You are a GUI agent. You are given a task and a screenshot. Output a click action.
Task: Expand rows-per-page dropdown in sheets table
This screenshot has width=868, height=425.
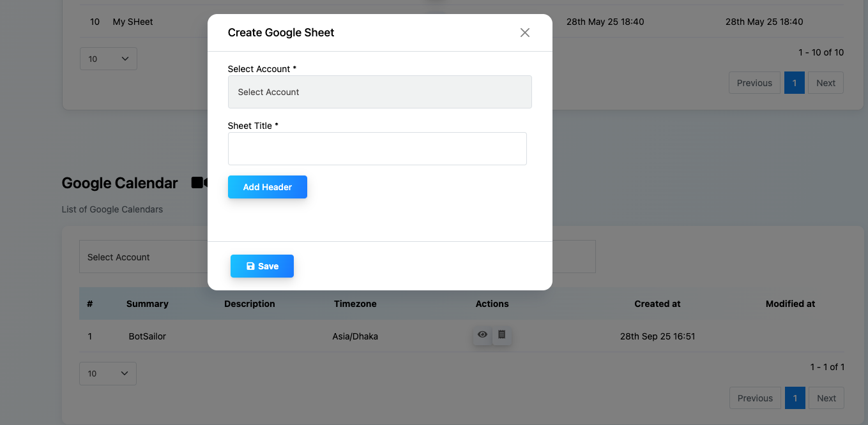tap(108, 59)
